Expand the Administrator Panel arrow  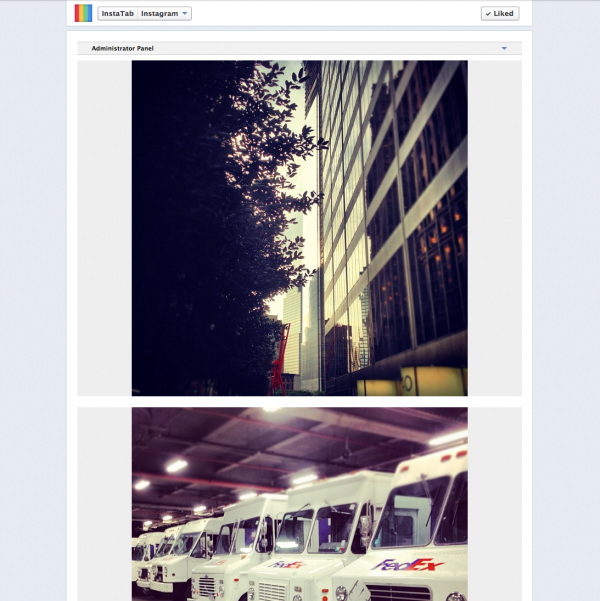(504, 48)
